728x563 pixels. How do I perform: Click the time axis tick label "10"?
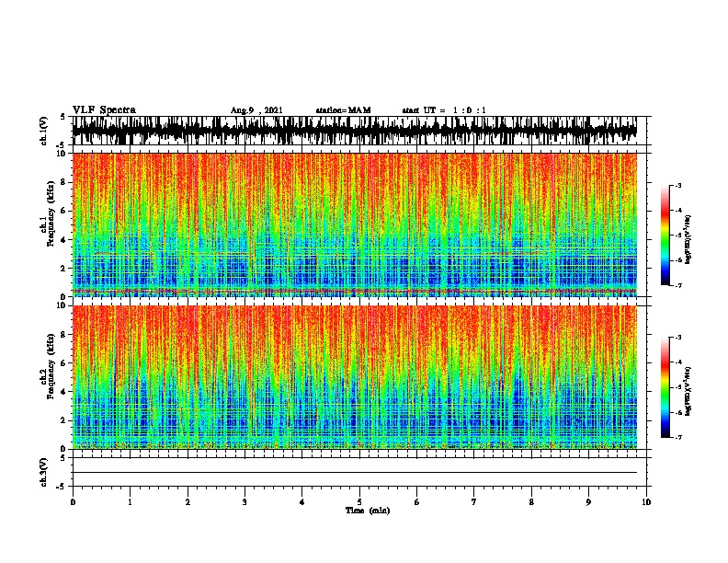[x=646, y=502]
